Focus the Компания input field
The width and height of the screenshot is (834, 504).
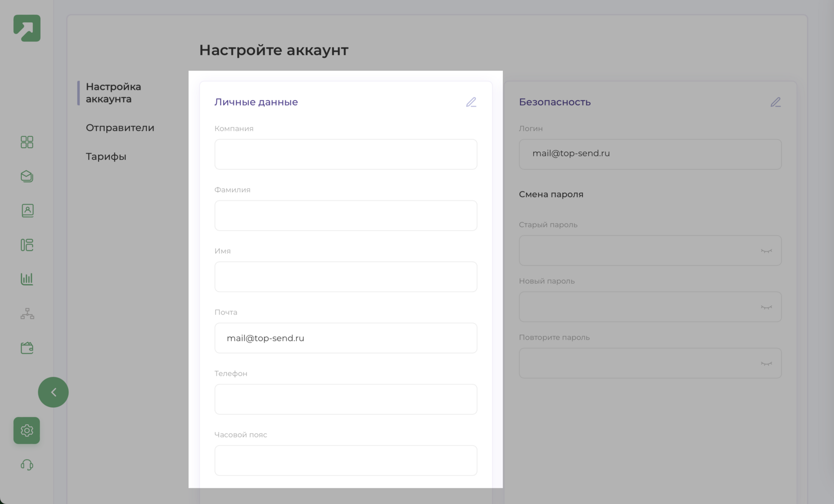[x=346, y=154]
